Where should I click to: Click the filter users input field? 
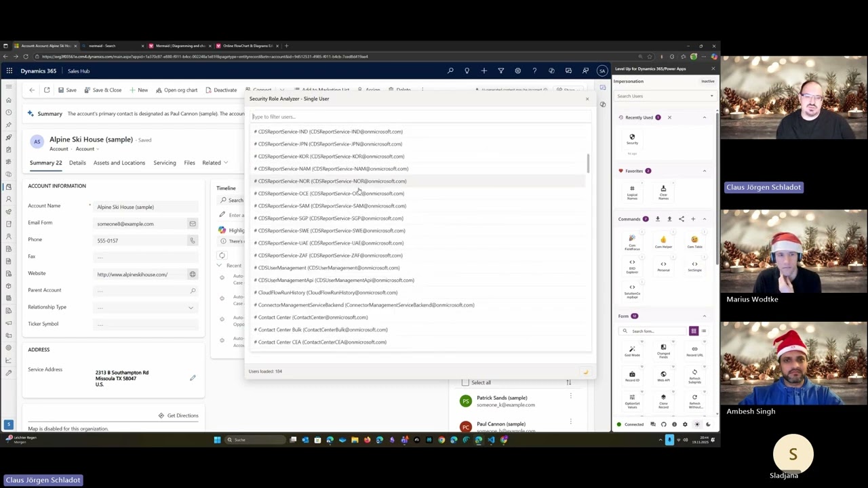pos(420,117)
